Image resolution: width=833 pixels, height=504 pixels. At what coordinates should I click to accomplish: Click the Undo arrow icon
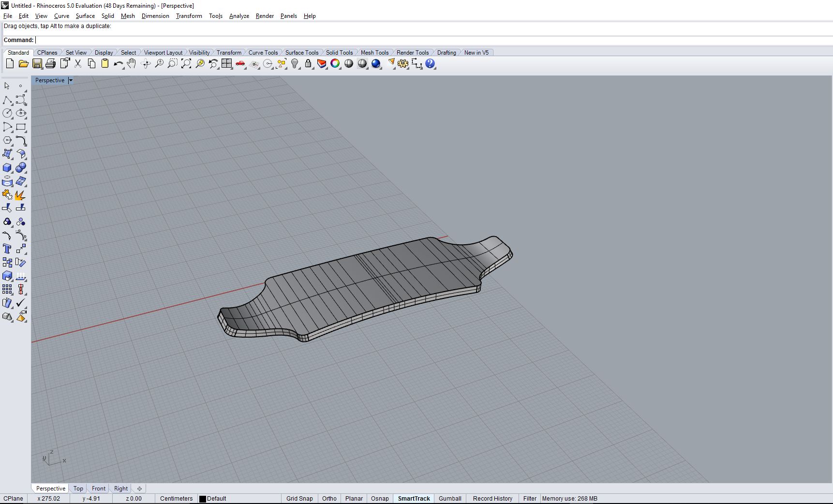[x=119, y=63]
